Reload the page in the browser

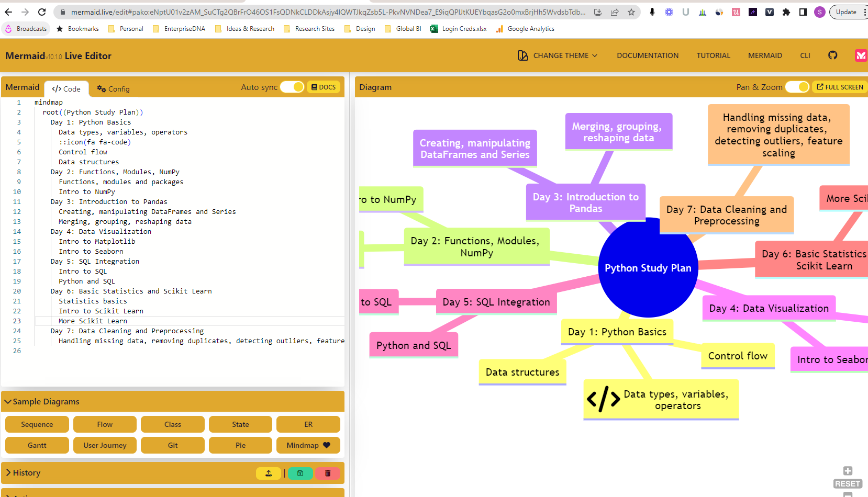click(x=42, y=12)
